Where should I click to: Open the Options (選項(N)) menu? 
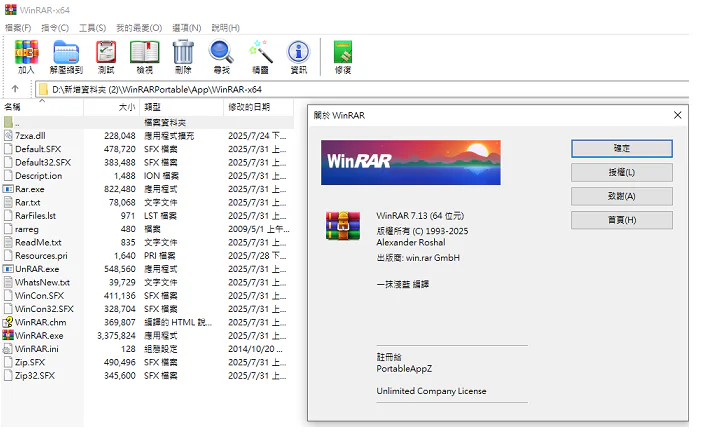click(x=186, y=28)
